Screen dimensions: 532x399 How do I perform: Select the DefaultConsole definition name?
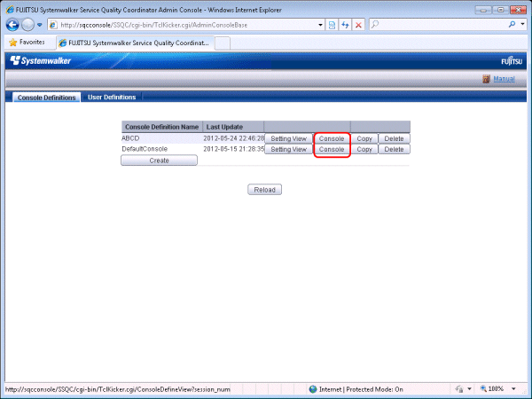pos(145,149)
